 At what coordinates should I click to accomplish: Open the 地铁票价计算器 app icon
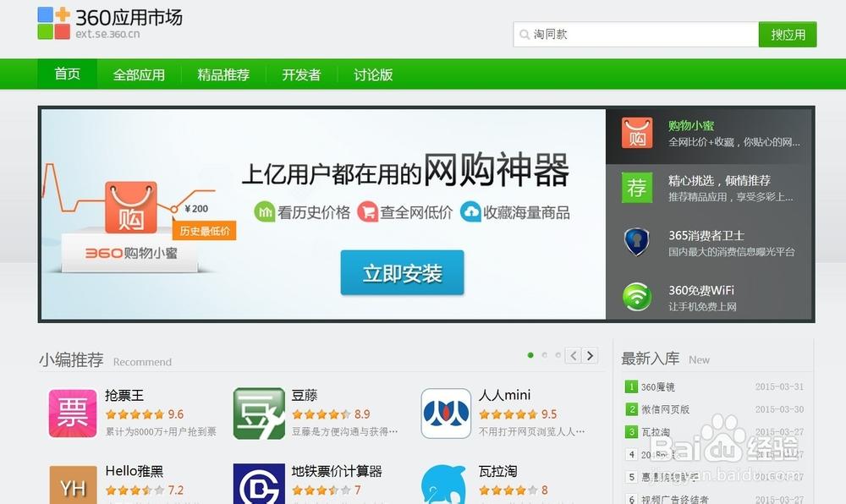point(259,484)
